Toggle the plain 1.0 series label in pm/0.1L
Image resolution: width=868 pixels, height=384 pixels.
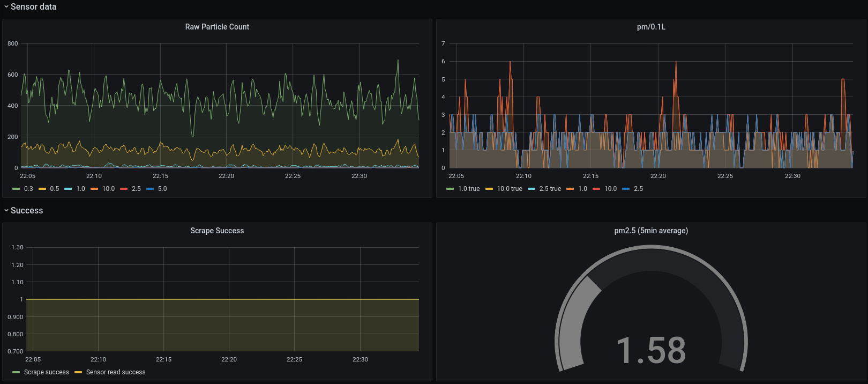(582, 189)
